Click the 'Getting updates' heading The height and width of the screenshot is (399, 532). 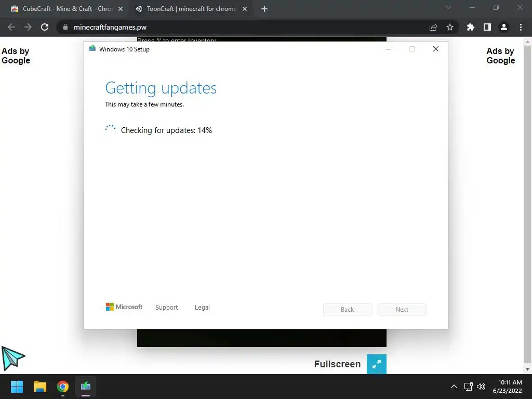click(161, 88)
